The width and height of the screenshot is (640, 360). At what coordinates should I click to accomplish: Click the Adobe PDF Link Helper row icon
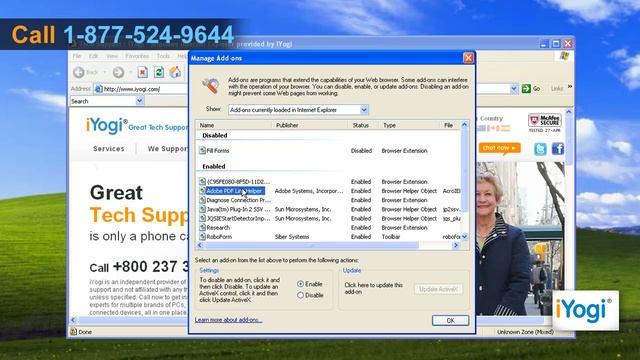202,191
